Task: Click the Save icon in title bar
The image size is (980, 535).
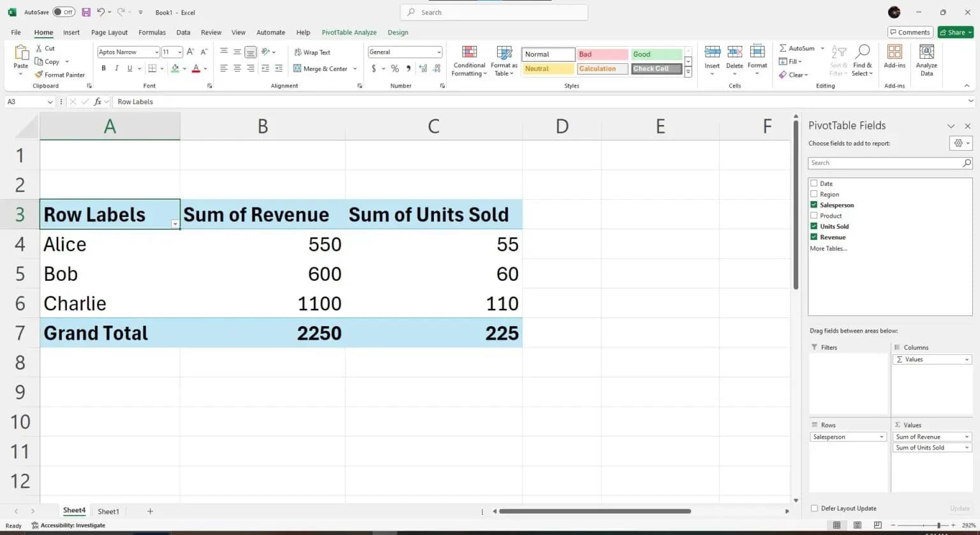Action: click(x=86, y=12)
